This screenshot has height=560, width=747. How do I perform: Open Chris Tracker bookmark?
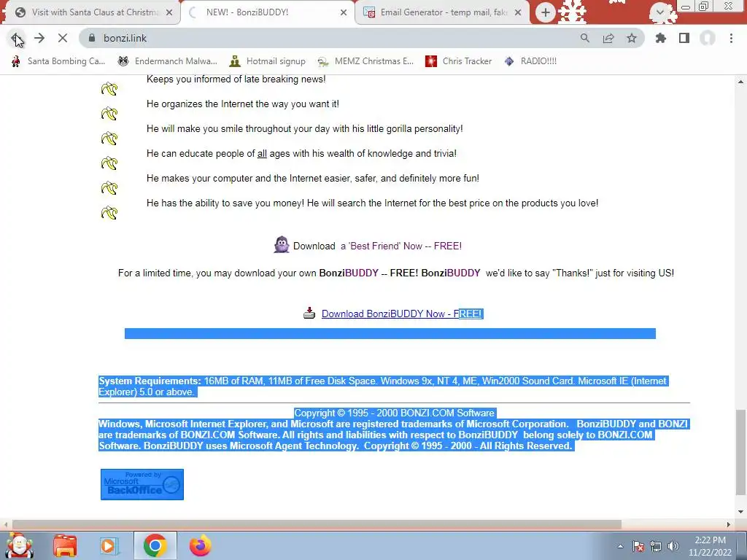tap(458, 61)
